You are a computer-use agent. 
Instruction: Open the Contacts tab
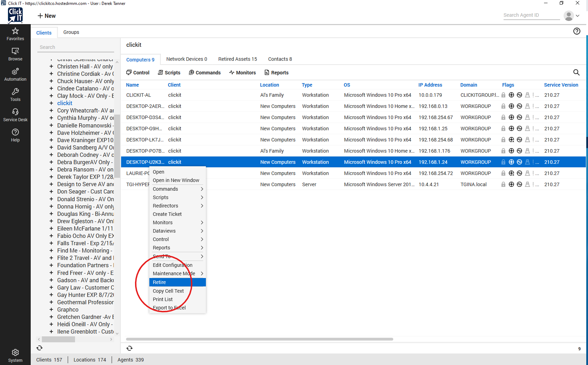[280, 59]
